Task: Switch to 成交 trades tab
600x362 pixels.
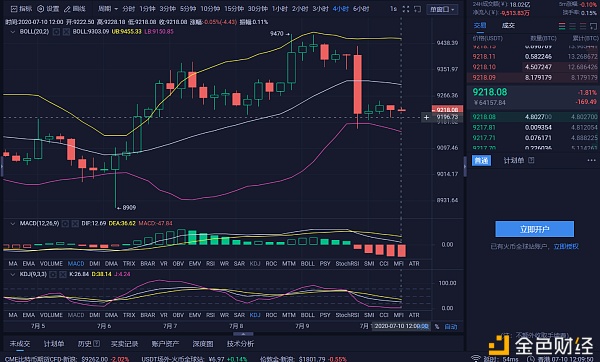Action: coord(508,26)
